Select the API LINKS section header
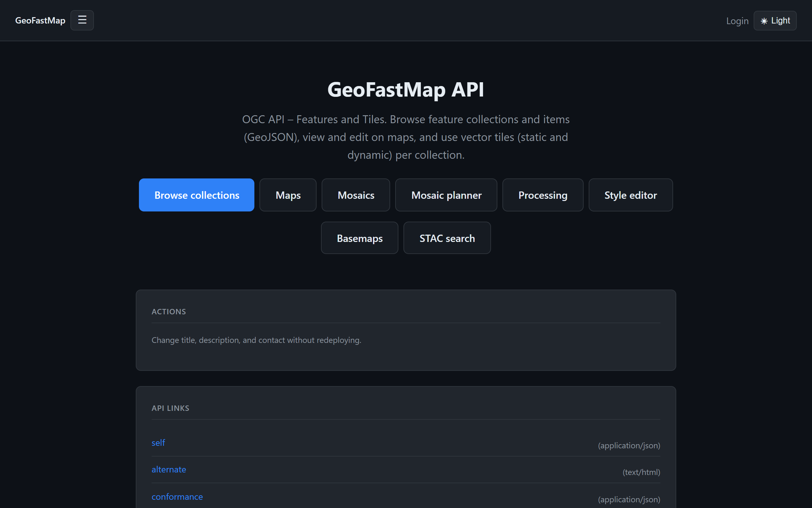Screen dimensions: 812x508 [x=170, y=408]
